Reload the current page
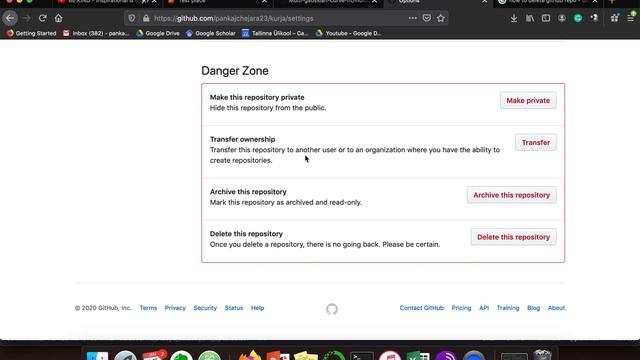The image size is (640, 360). point(42,18)
